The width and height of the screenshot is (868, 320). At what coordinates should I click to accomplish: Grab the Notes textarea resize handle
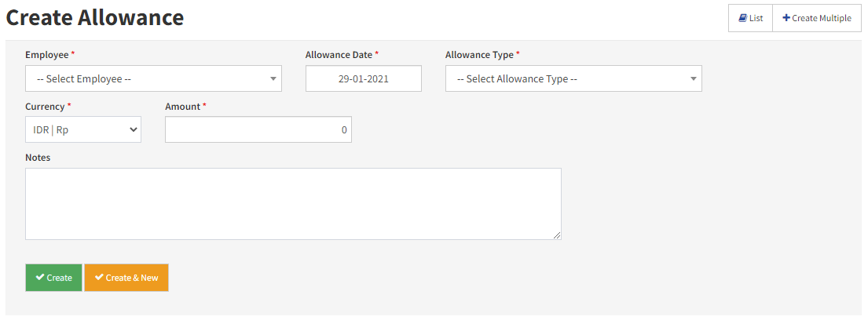557,235
